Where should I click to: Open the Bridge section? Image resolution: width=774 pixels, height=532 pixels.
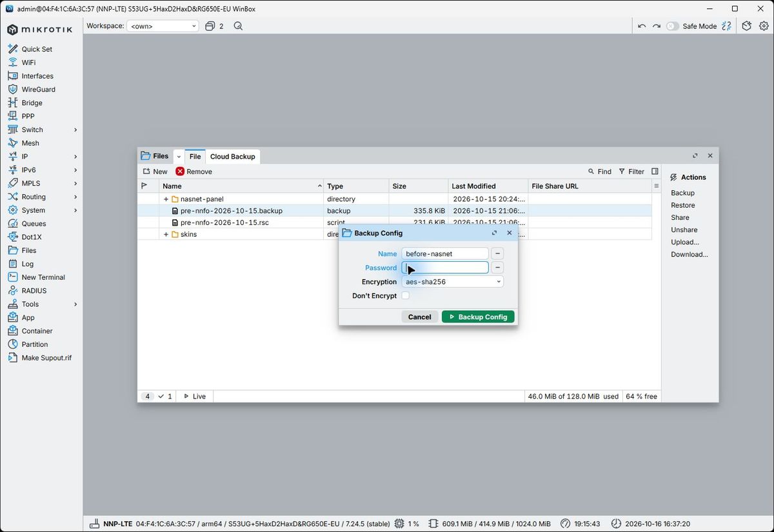point(32,103)
